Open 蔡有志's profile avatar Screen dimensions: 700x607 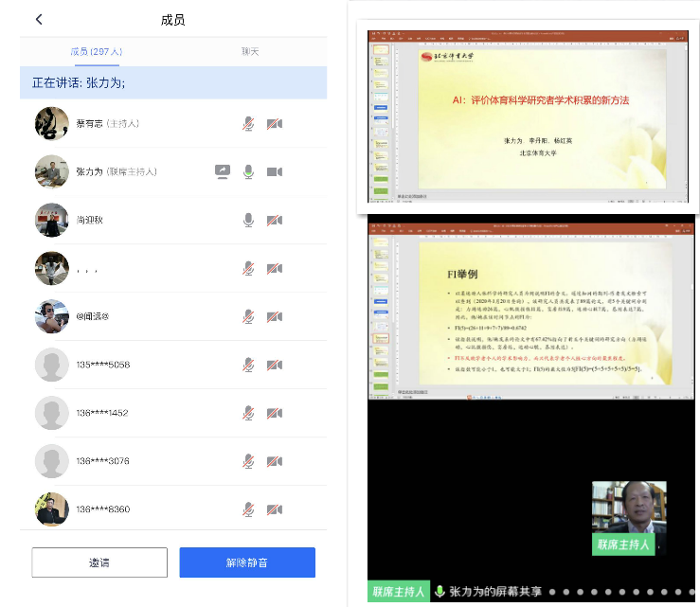pyautogui.click(x=52, y=123)
